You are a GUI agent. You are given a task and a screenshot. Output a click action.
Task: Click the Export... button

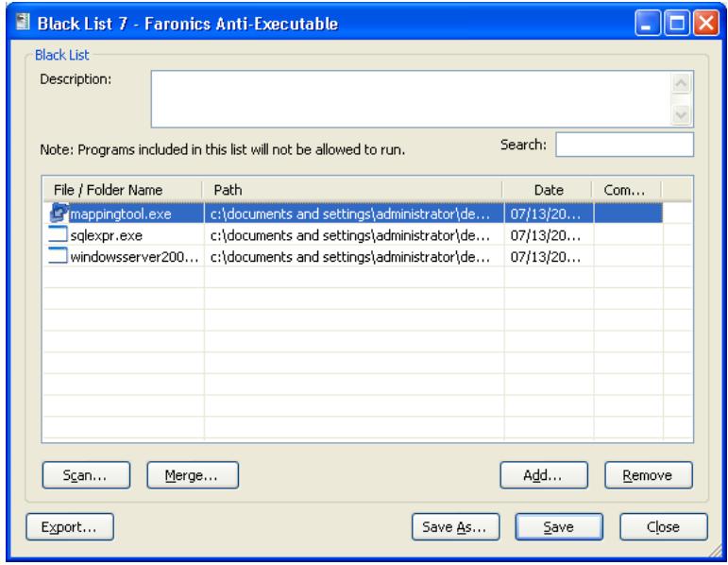click(x=70, y=526)
